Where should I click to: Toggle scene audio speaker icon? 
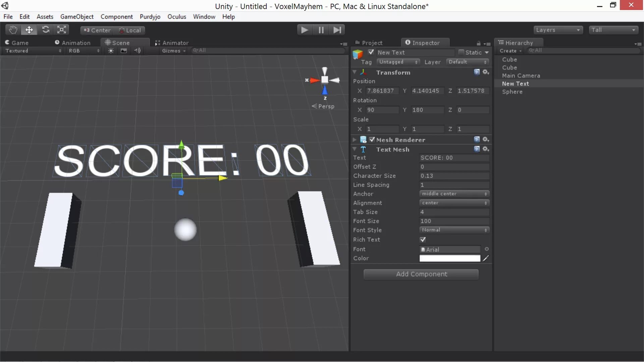click(137, 51)
